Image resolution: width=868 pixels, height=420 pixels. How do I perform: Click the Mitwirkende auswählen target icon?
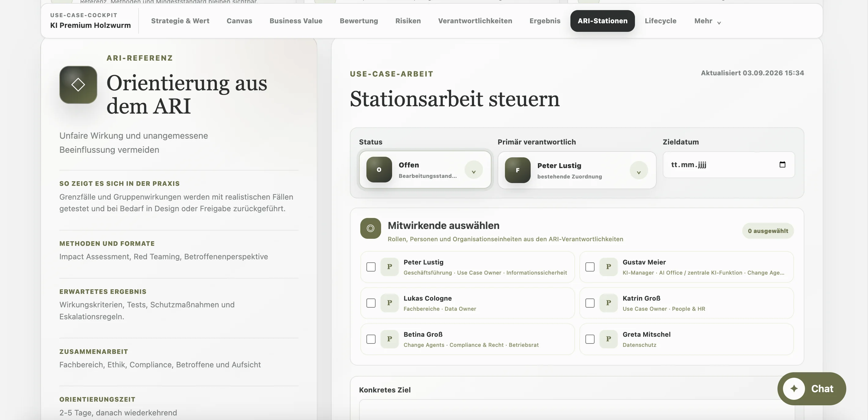[370, 228]
